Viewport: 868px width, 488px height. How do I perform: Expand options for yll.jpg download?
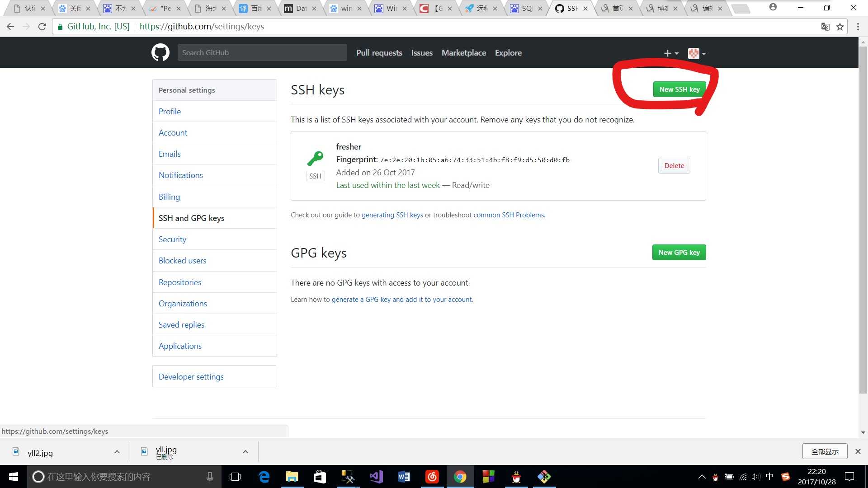tap(245, 452)
